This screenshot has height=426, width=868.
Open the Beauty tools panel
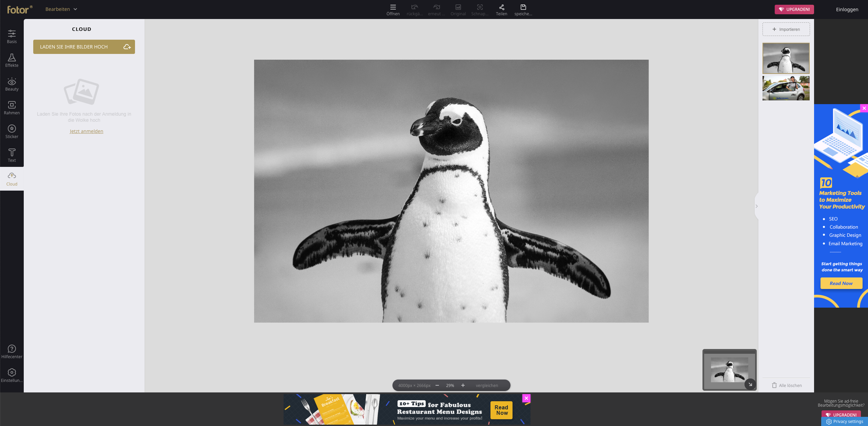12,84
